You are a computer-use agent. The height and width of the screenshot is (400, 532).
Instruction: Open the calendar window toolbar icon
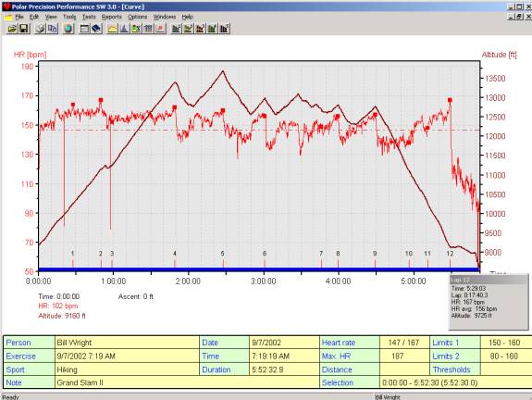[84, 29]
